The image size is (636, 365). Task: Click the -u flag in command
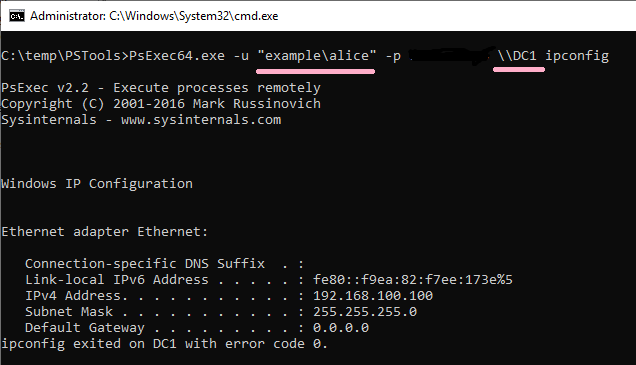241,56
